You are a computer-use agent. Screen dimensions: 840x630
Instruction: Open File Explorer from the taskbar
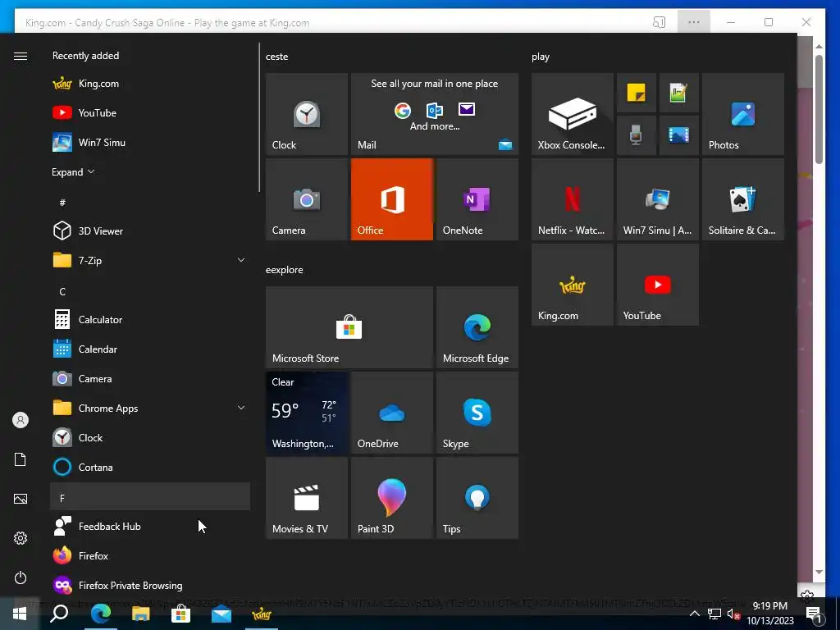click(141, 614)
